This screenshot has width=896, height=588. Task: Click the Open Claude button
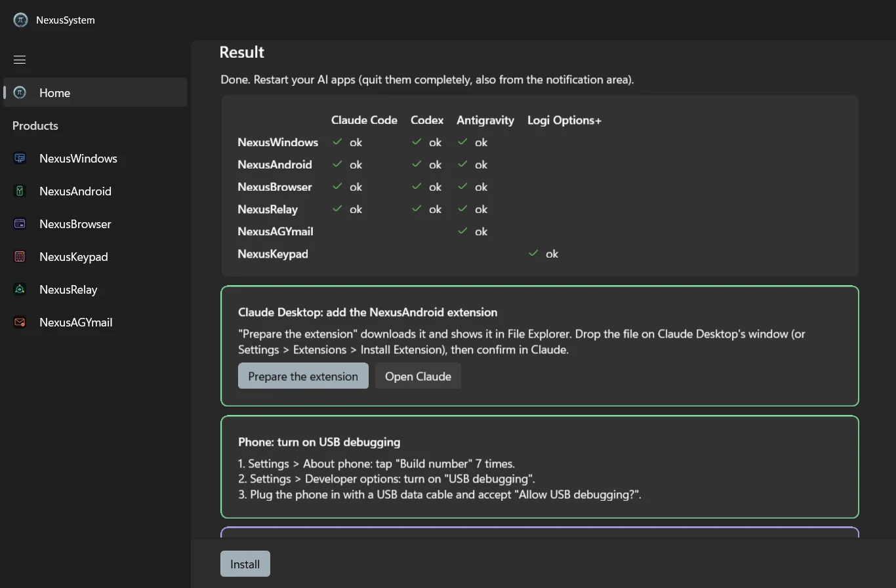point(418,376)
